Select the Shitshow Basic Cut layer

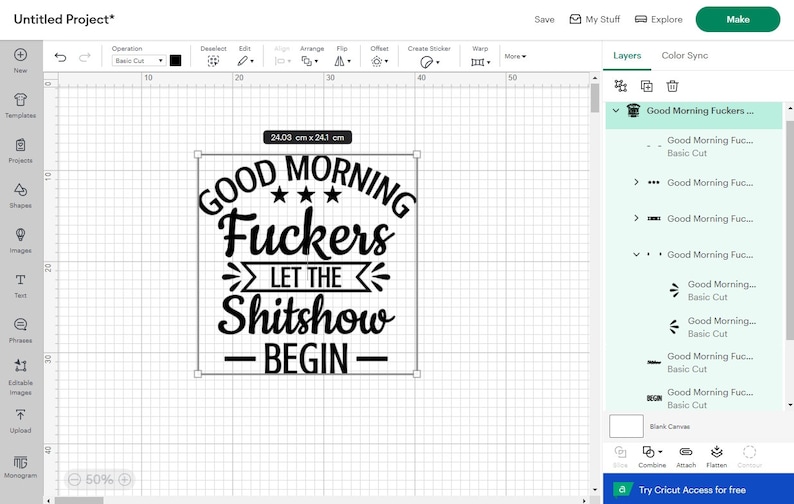(694, 362)
